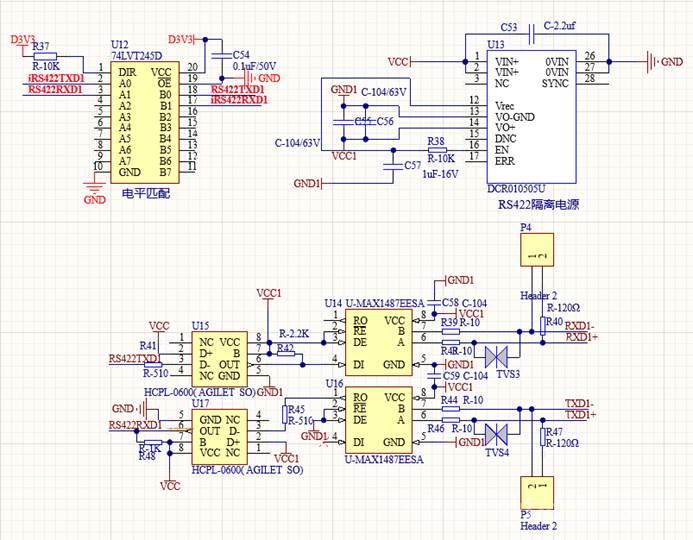Select the RXD1+ net label
This screenshot has width=693, height=540.
(x=581, y=337)
